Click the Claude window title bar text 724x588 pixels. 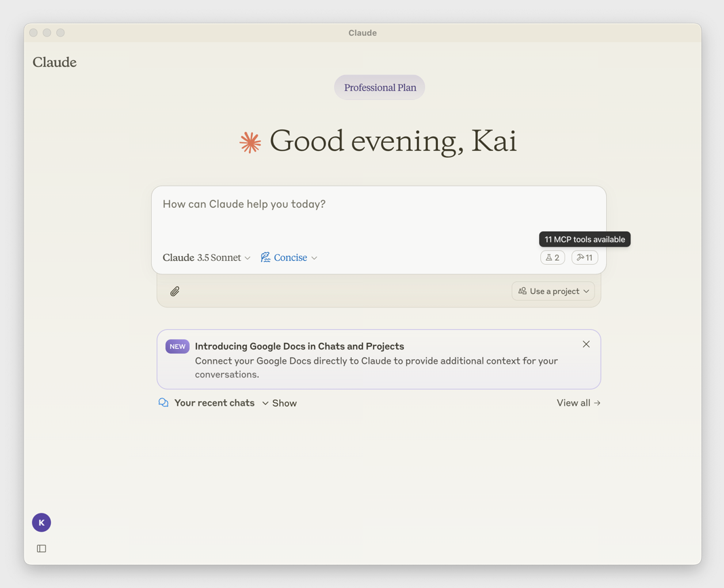[x=363, y=33]
